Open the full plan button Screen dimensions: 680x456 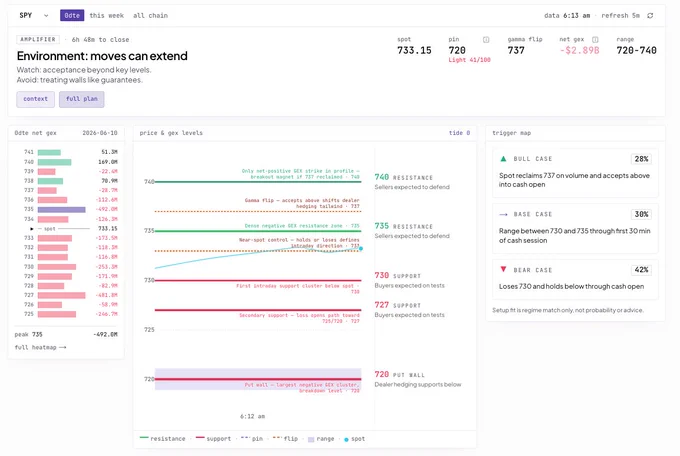pyautogui.click(x=82, y=99)
